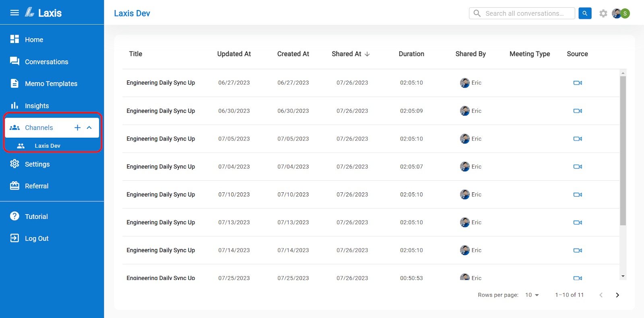Click Laxis Dev page title
Image resolution: width=644 pixels, height=318 pixels.
tap(132, 13)
